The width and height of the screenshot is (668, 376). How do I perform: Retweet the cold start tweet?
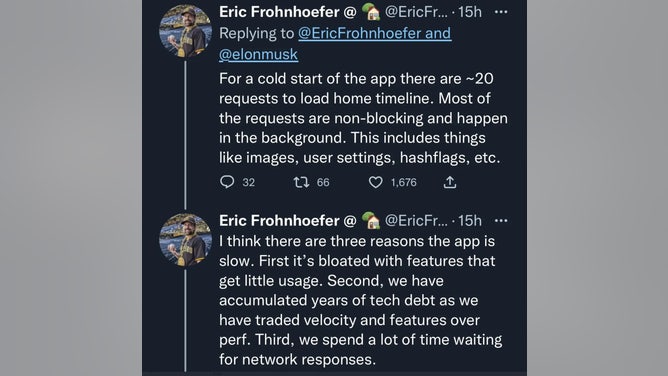(x=302, y=182)
